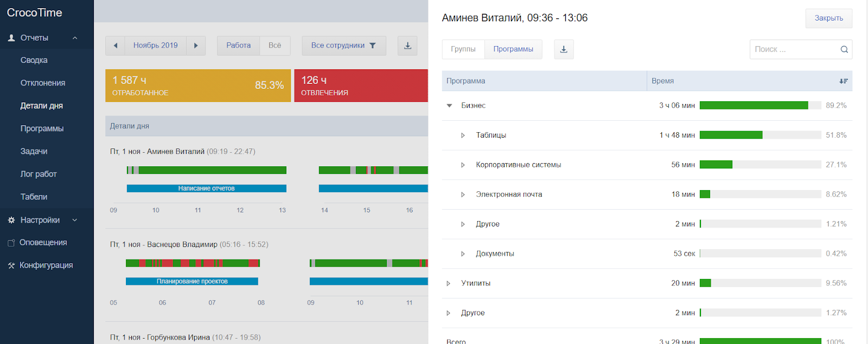Viewport: 868px width, 344px height.
Task: Expand the Таблицы subcategory
Action: pyautogui.click(x=463, y=135)
